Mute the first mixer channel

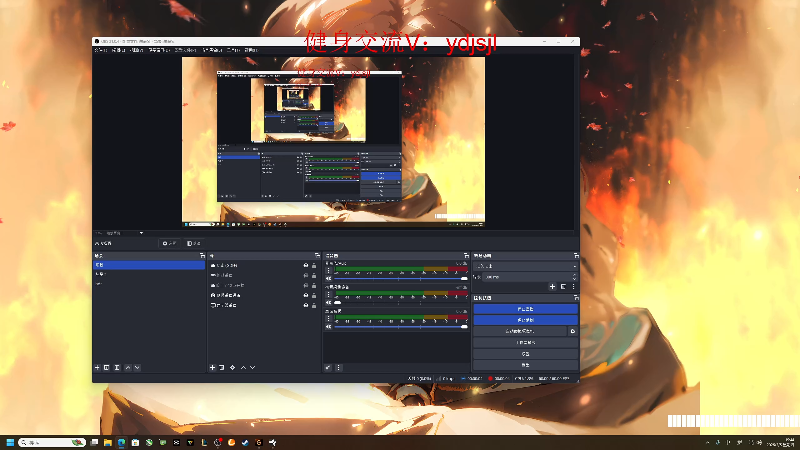click(329, 279)
